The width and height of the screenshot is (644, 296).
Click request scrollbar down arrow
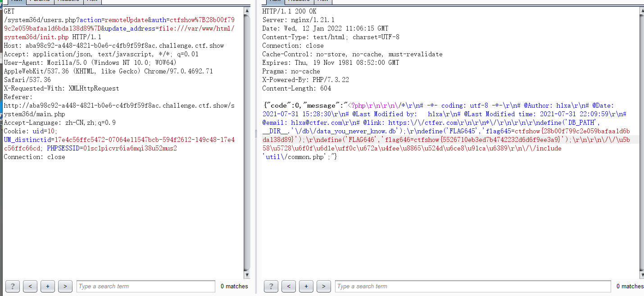coord(247,275)
